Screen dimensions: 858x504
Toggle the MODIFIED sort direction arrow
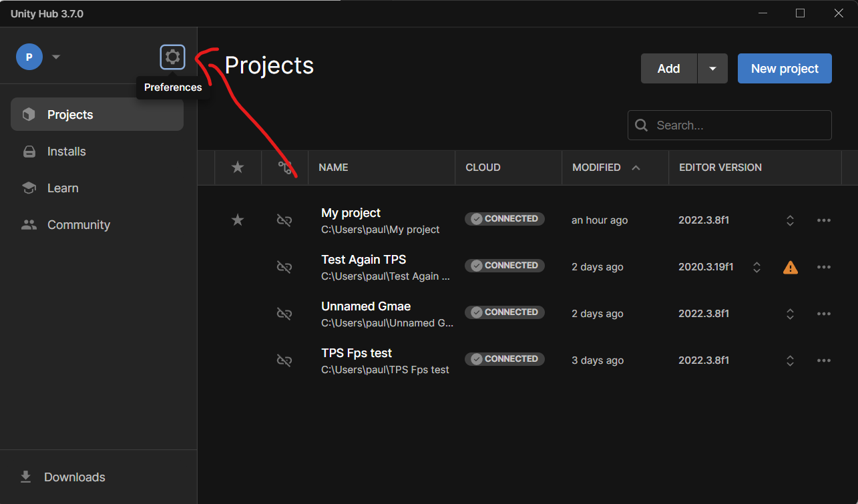(636, 168)
